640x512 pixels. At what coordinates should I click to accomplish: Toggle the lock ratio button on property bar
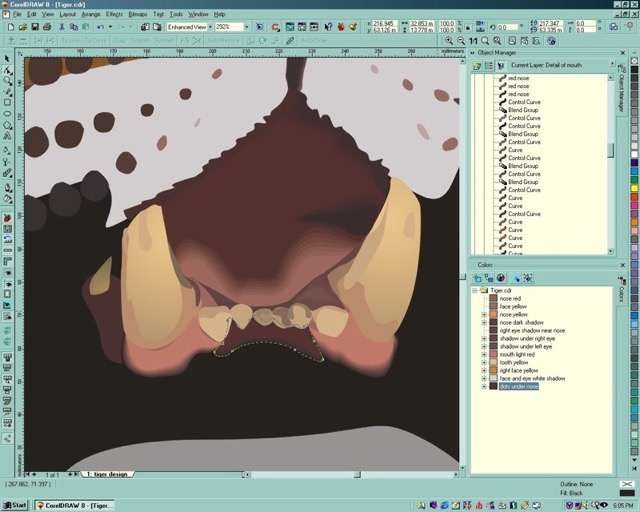click(x=468, y=27)
